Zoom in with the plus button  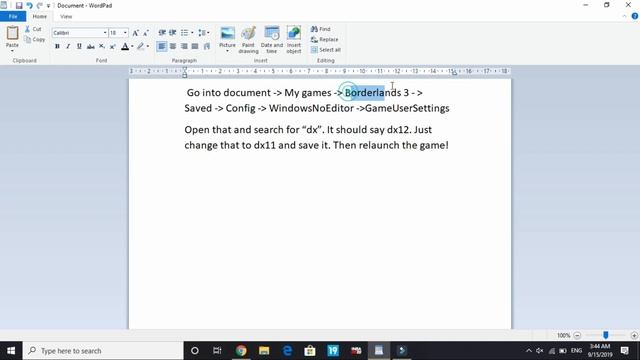click(634, 335)
